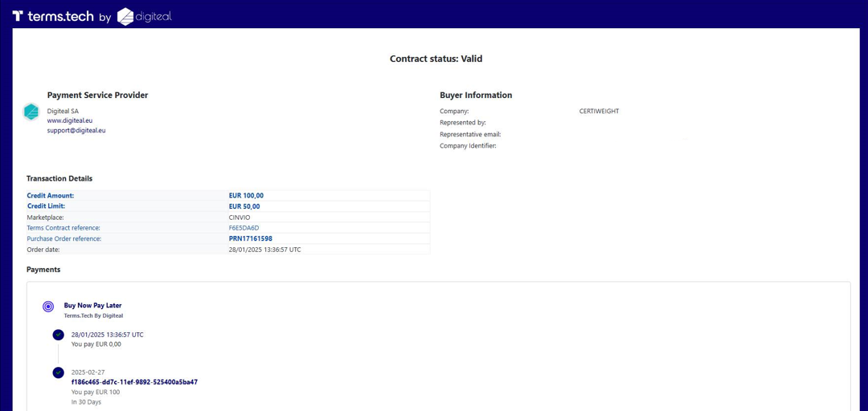The width and height of the screenshot is (868, 411).
Task: Click the Credit Limit label
Action: [x=46, y=206]
